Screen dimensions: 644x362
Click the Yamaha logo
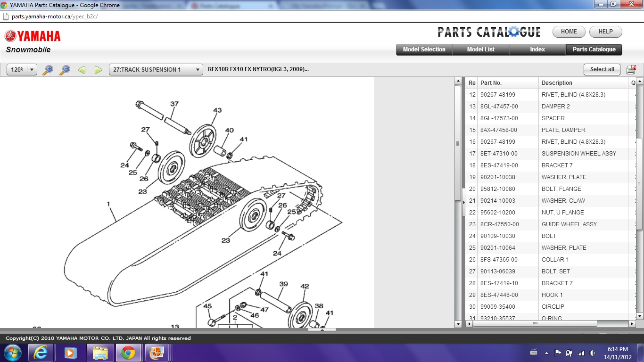33,36
